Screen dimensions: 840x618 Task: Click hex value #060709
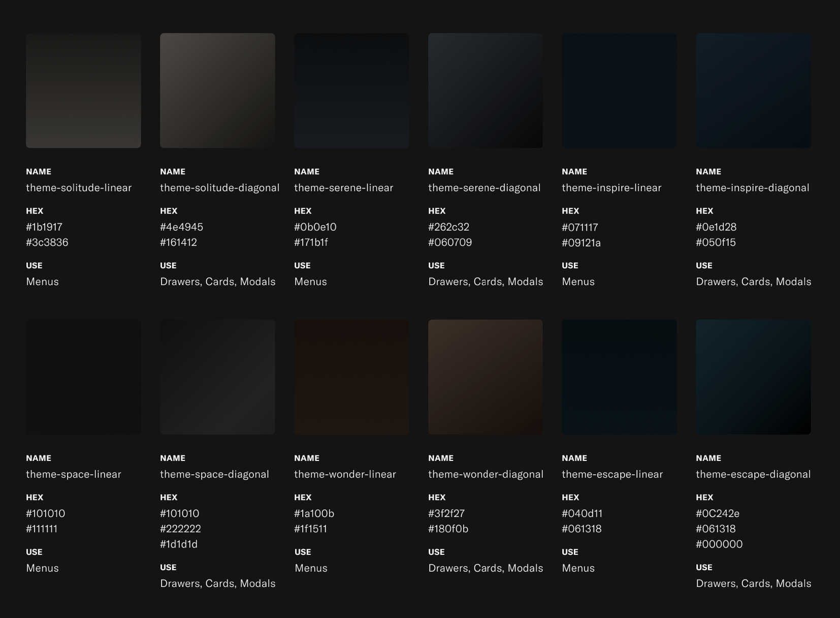pyautogui.click(x=450, y=242)
